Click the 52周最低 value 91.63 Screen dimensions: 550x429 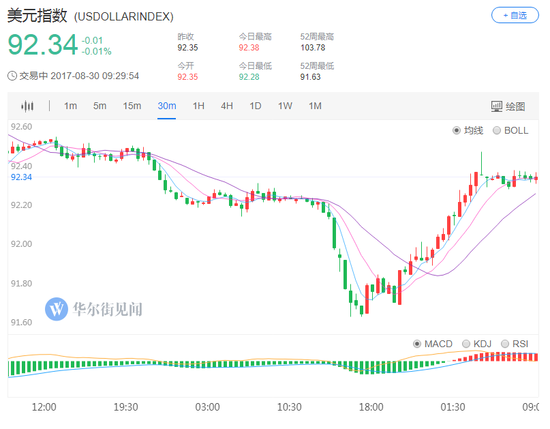click(310, 77)
